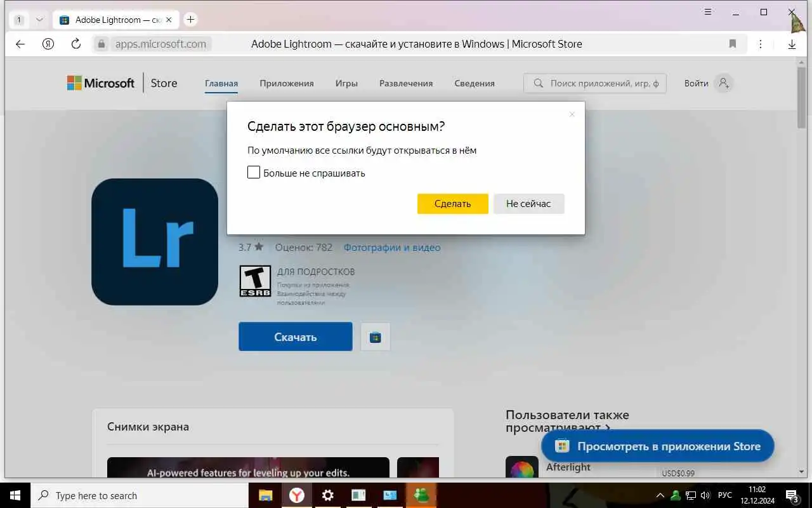Close the default browser dialog with X
The width and height of the screenshot is (812, 508).
[x=572, y=114]
